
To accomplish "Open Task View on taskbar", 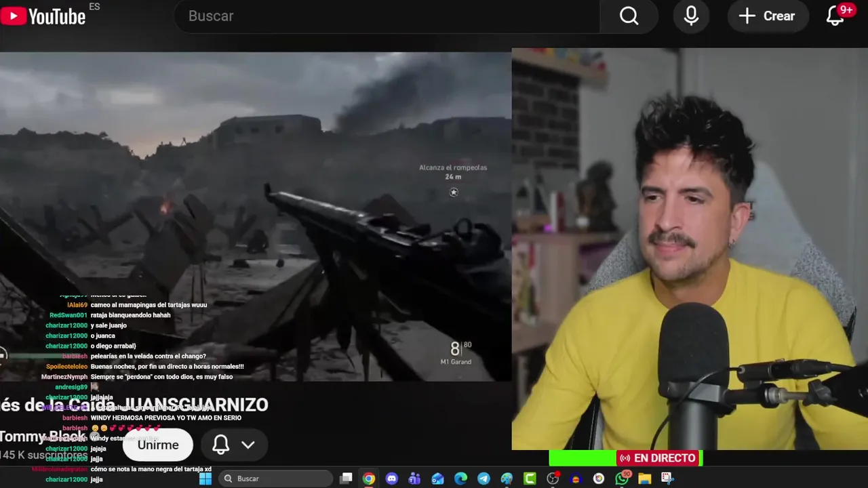I will coord(346,479).
